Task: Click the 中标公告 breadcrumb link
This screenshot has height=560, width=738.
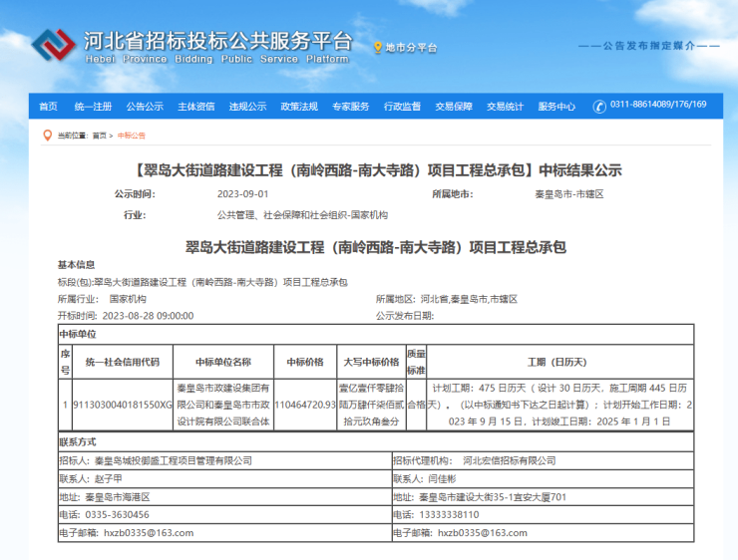Action: coord(132,136)
